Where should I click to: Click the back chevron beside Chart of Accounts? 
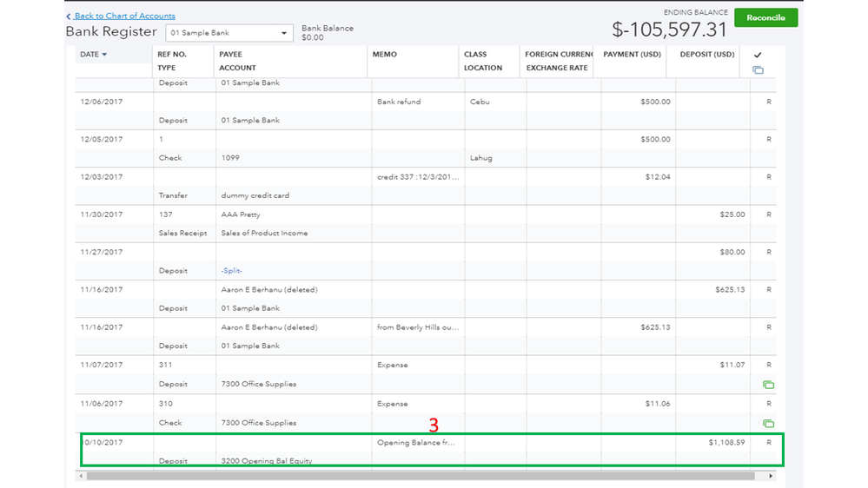[69, 16]
